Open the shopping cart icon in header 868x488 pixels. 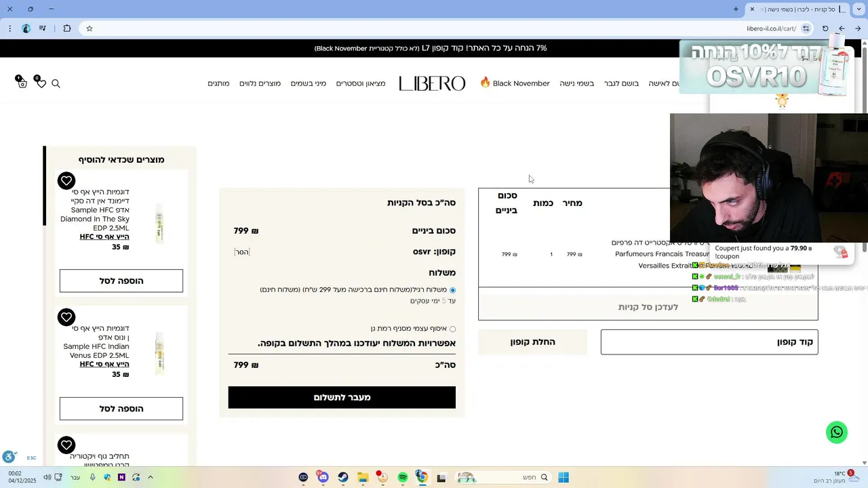coord(22,83)
